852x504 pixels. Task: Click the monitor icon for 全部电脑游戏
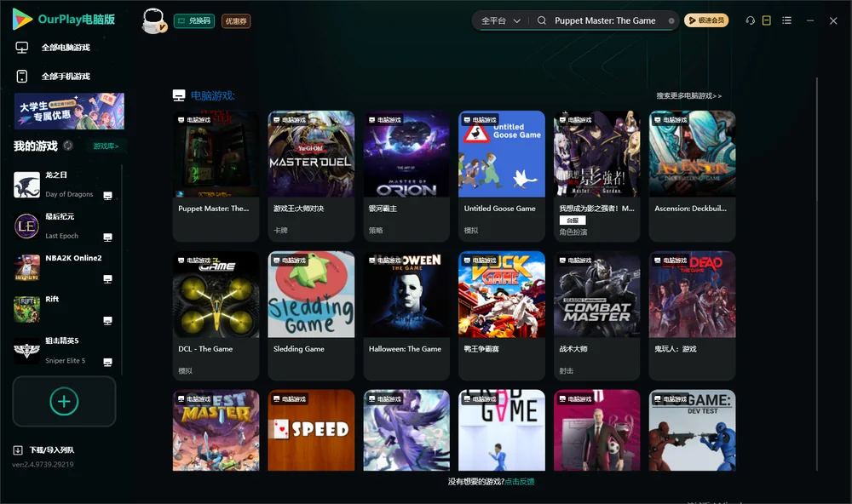click(22, 48)
